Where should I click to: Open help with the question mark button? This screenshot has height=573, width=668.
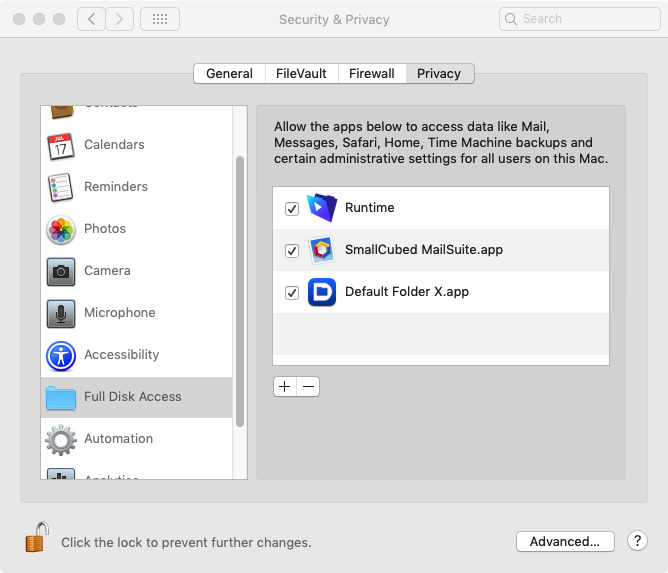(x=637, y=541)
